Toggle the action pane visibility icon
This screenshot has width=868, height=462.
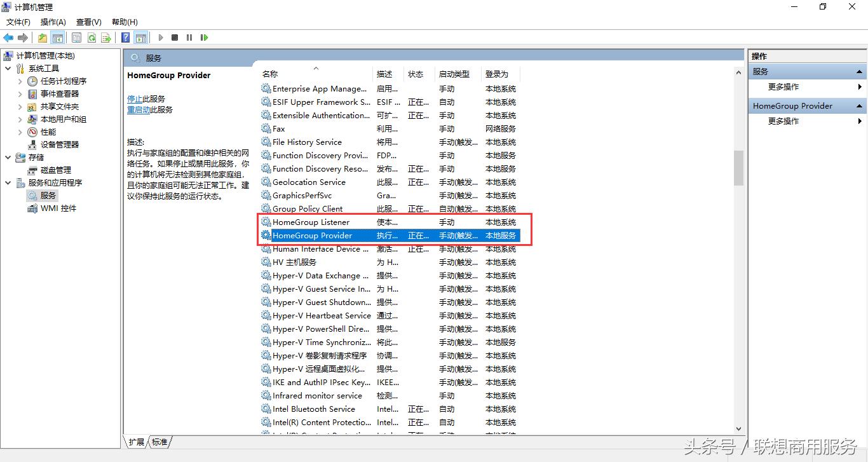pyautogui.click(x=141, y=37)
